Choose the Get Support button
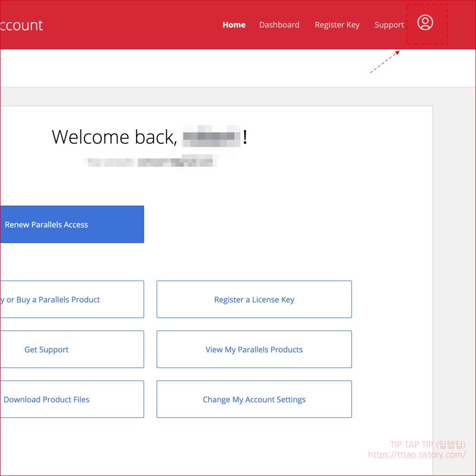476x476 pixels. pyautogui.click(x=72, y=350)
